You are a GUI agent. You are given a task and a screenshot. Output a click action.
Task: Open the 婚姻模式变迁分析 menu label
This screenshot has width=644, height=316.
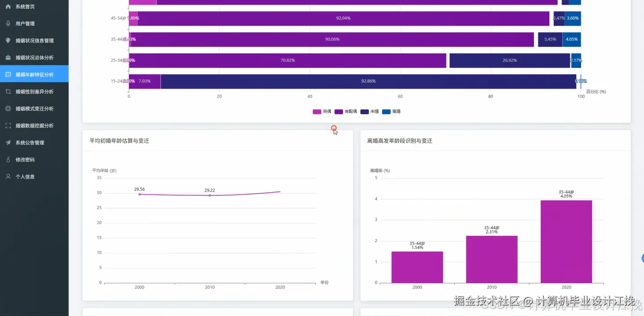click(x=34, y=109)
